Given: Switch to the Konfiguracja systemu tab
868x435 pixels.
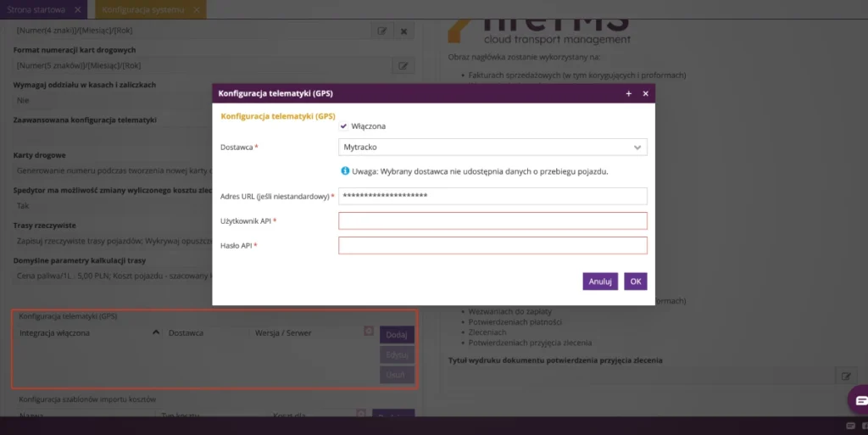Looking at the screenshot, I should 142,9.
